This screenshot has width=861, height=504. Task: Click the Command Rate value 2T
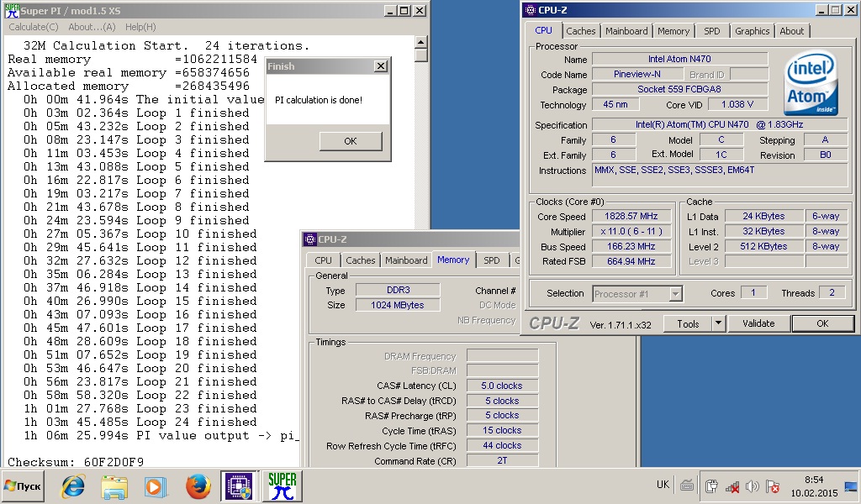pos(502,460)
